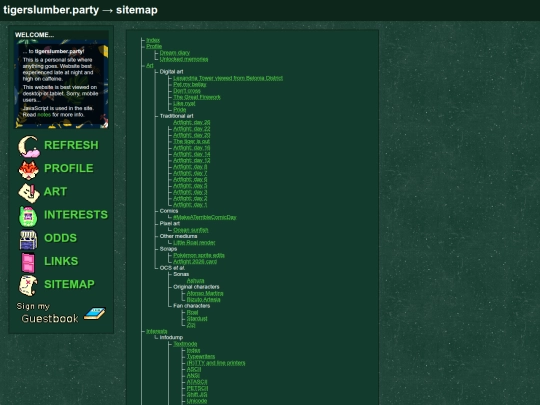The width and height of the screenshot is (540, 405).
Task: Open the Bizuto Artesia character link
Action: (x=203, y=299)
